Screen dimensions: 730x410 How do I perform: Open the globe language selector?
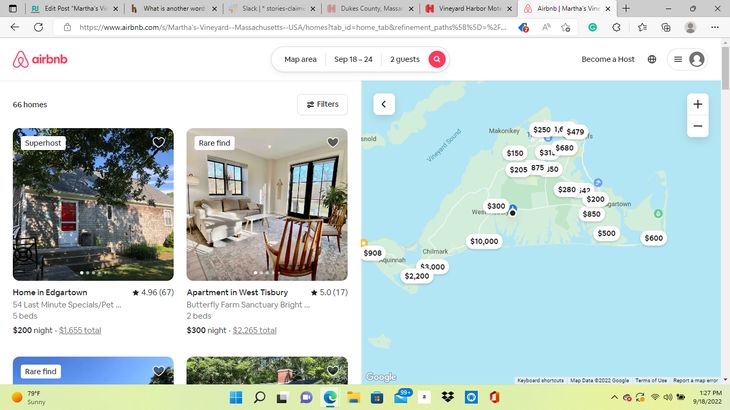coord(652,59)
